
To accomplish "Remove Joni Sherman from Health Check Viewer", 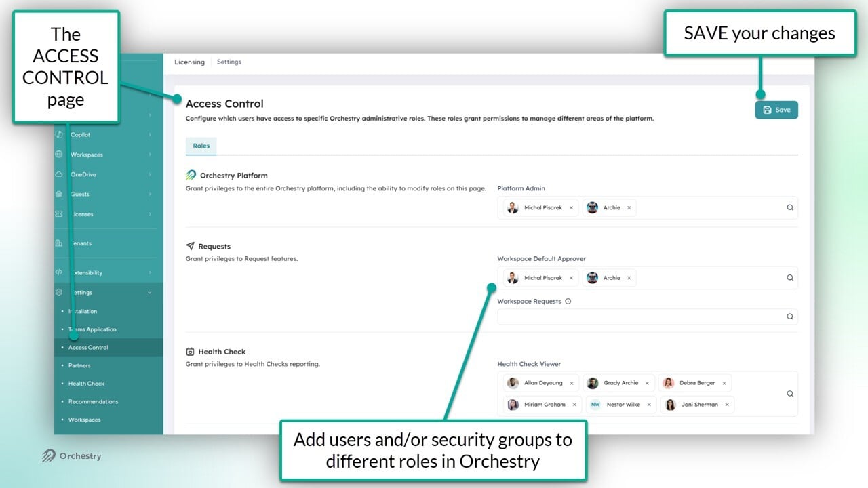I will 727,405.
